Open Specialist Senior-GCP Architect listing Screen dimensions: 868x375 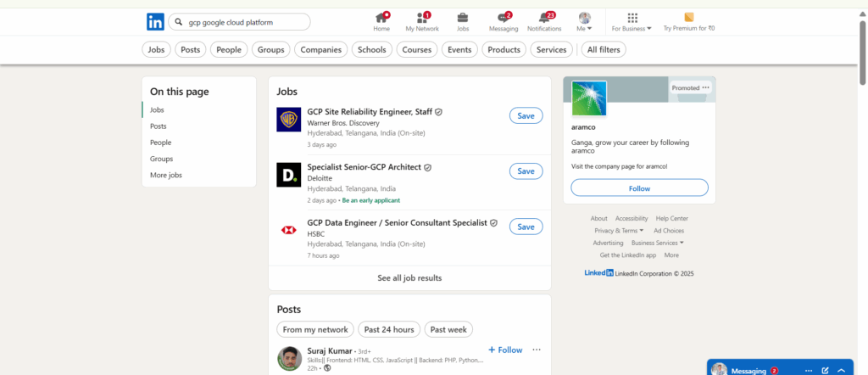pyautogui.click(x=364, y=167)
